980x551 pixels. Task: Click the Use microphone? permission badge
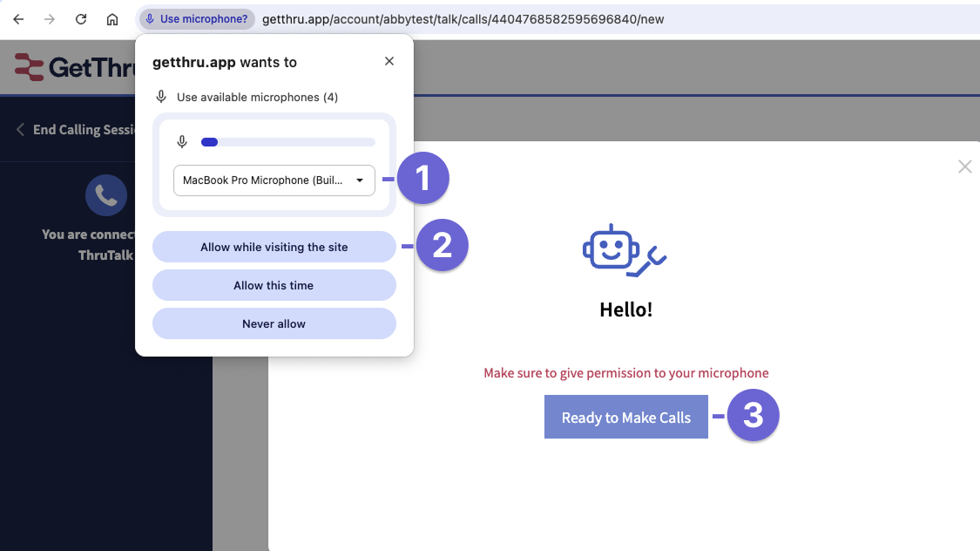click(x=196, y=18)
